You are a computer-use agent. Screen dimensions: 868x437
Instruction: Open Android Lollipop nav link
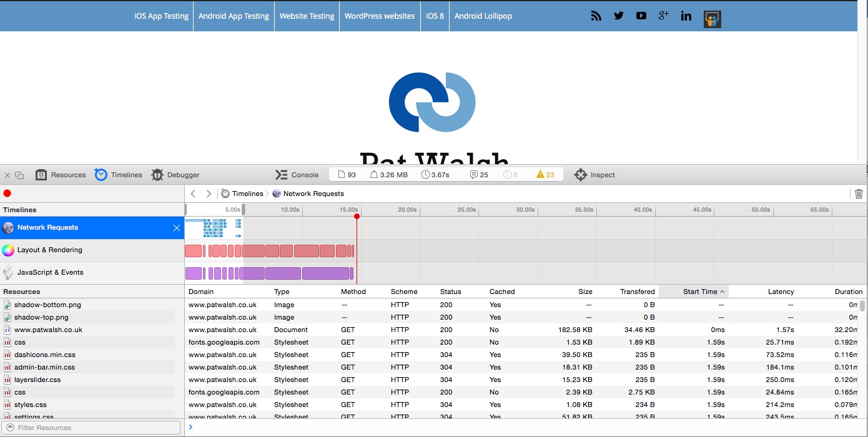483,16
